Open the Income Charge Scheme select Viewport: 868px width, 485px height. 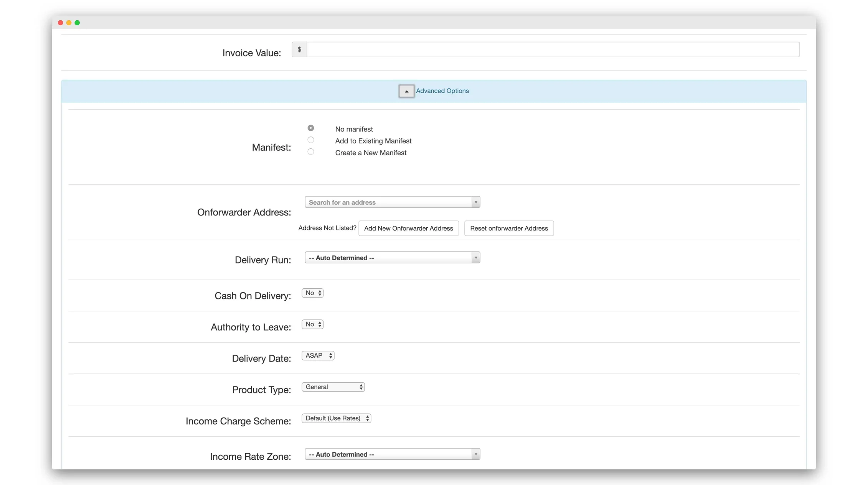point(336,418)
